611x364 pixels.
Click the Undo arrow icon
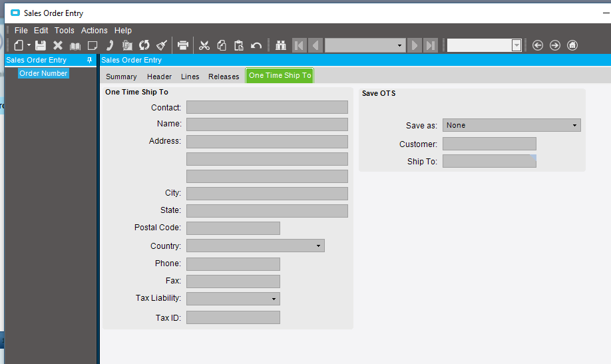256,46
